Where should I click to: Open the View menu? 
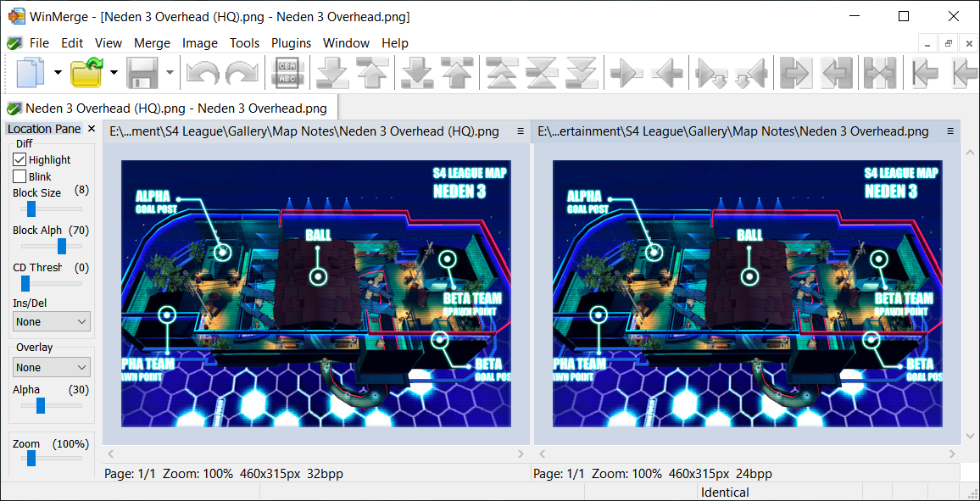coord(109,43)
